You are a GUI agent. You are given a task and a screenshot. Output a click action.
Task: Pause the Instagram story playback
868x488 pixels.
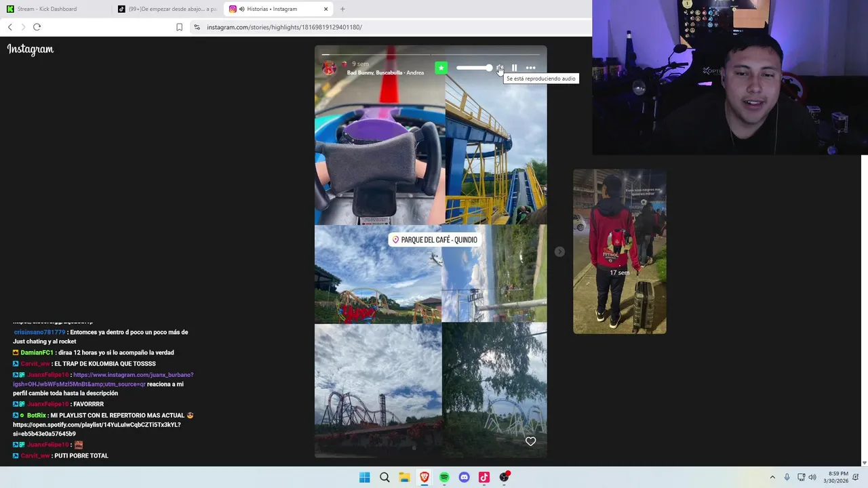[514, 68]
